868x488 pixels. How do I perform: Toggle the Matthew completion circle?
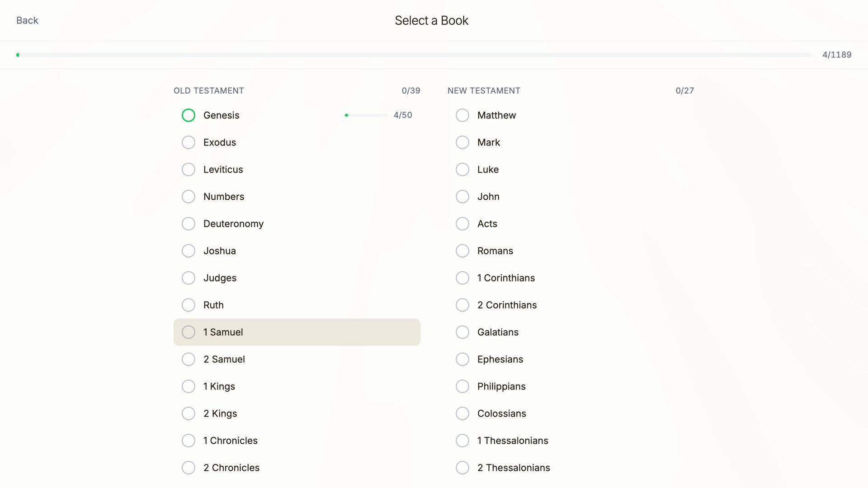[462, 115]
